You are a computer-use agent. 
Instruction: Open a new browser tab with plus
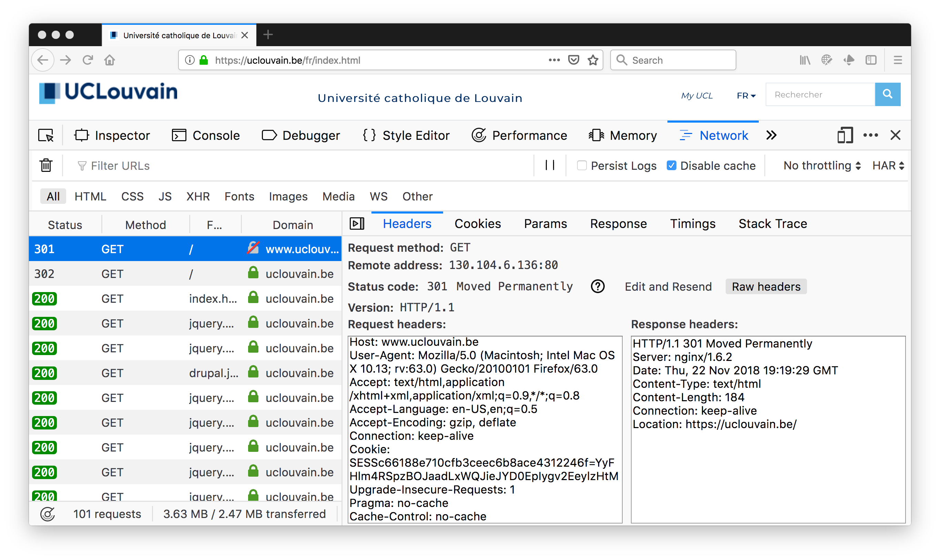pyautogui.click(x=268, y=35)
